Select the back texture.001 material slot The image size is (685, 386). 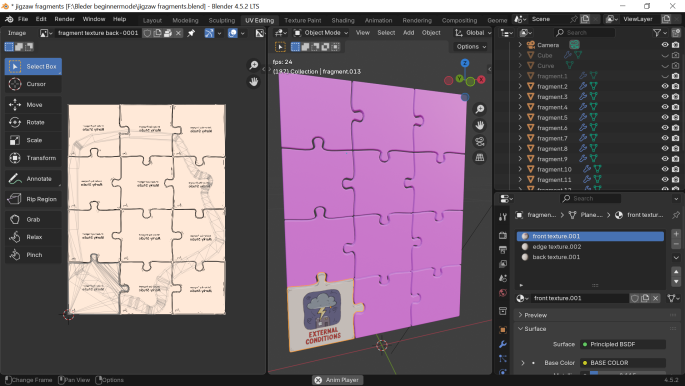pyautogui.click(x=590, y=257)
